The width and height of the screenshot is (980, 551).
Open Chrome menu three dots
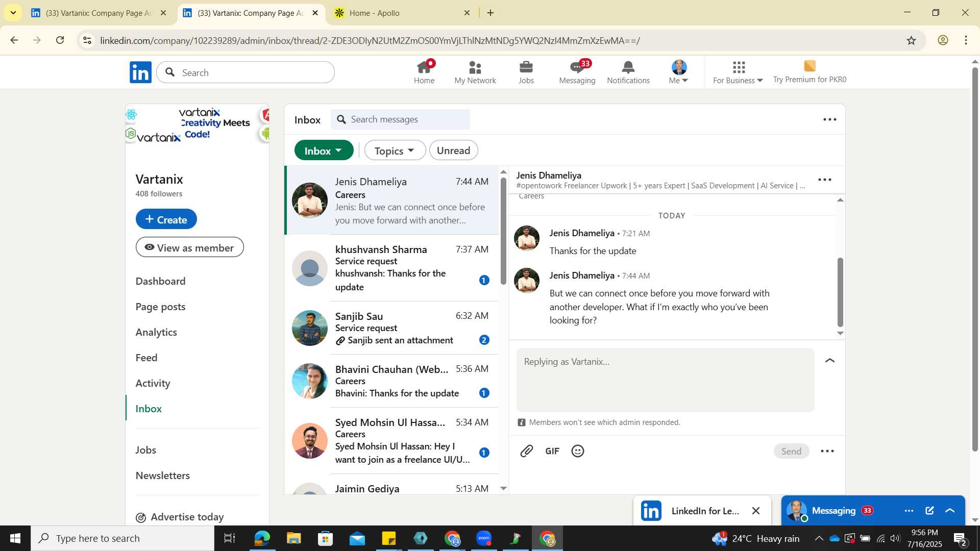pos(966,40)
